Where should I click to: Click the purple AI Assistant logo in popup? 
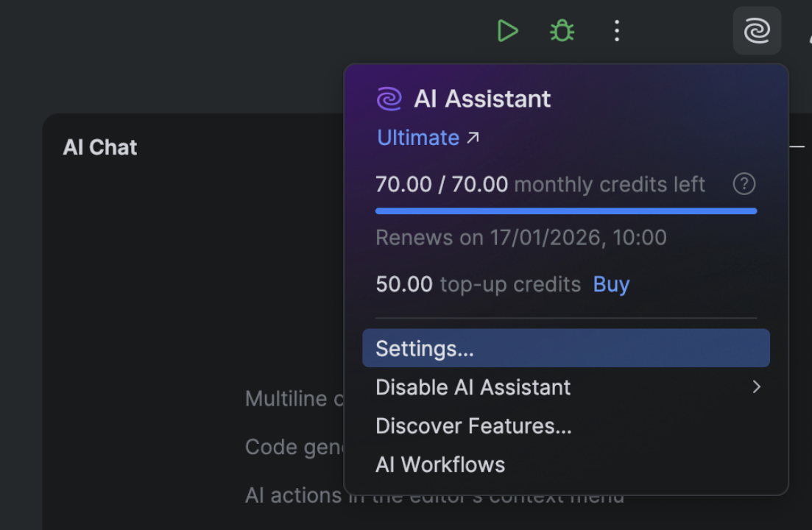(389, 99)
